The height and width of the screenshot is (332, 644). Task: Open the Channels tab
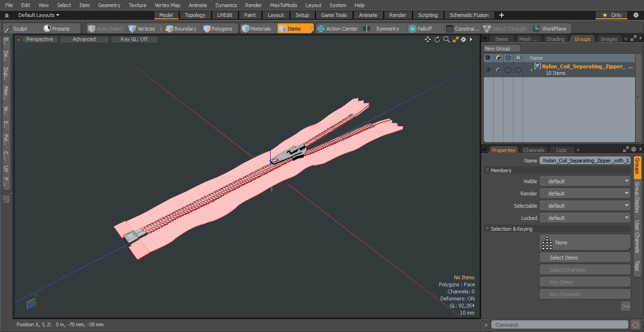pos(534,150)
